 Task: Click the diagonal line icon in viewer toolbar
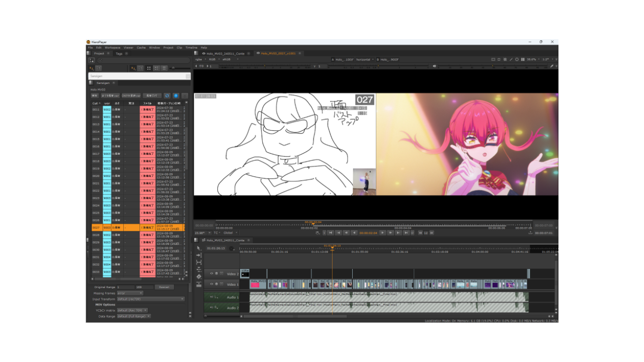(511, 59)
